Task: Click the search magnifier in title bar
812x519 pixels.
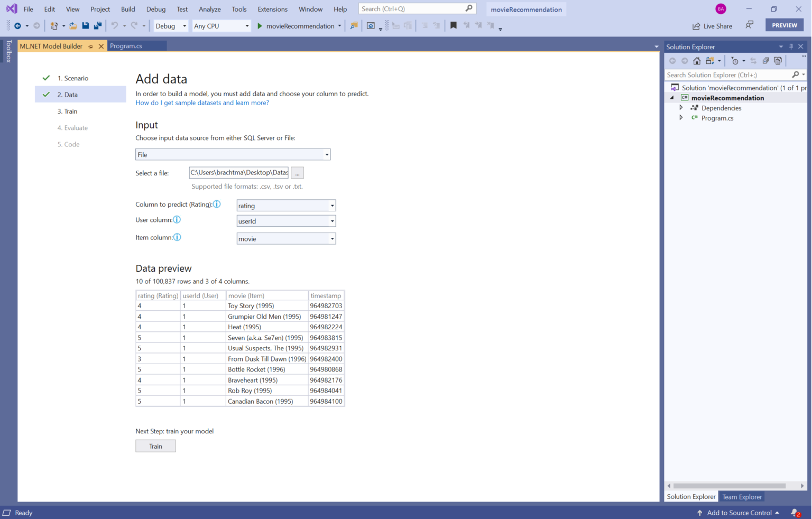Action: click(469, 8)
